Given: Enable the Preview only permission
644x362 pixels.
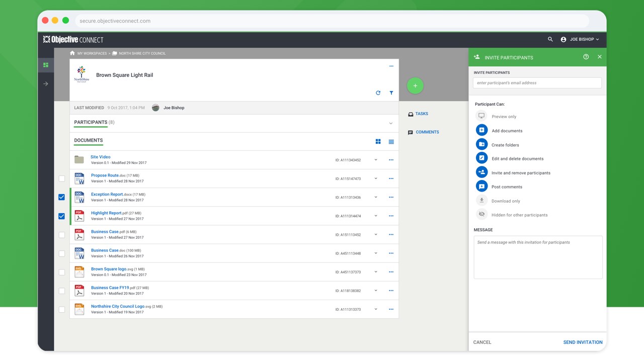Looking at the screenshot, I should tap(481, 116).
